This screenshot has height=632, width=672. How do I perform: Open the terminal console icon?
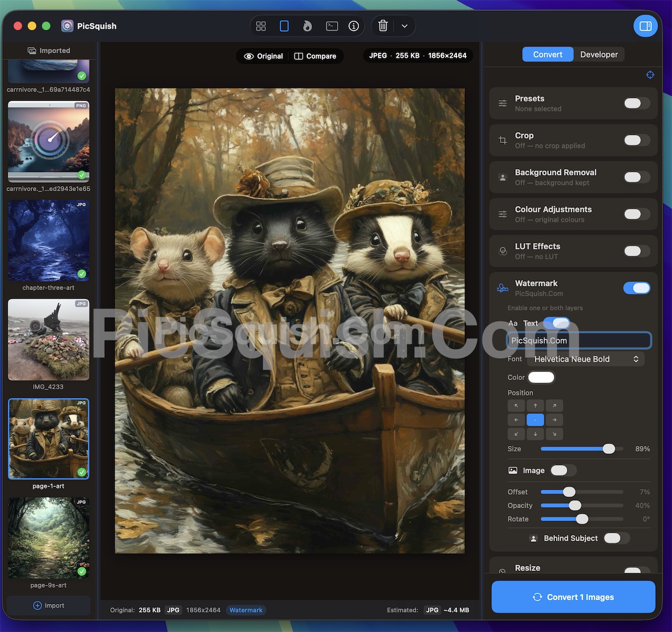(x=332, y=26)
